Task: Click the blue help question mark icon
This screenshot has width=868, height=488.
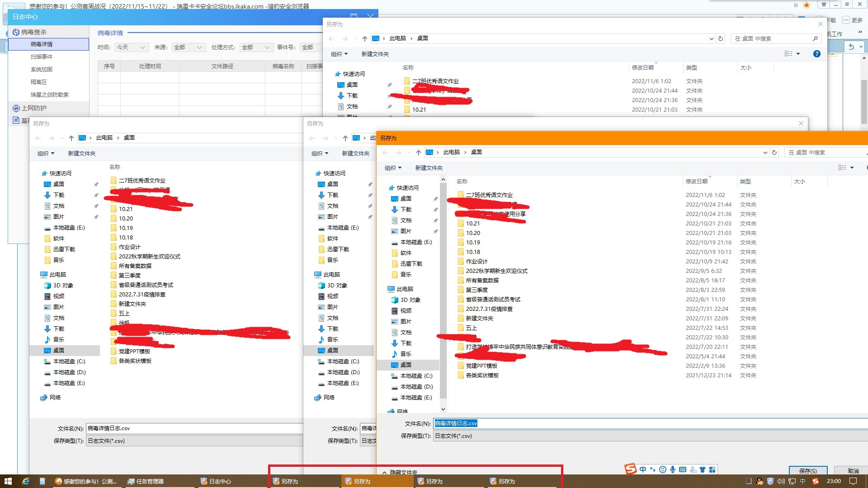Action: coord(816,54)
